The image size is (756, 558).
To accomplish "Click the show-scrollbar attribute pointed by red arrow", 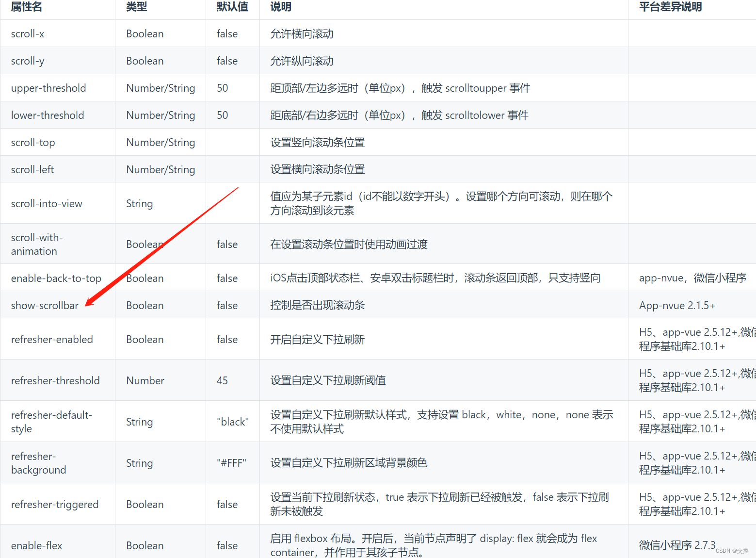I will pos(45,305).
